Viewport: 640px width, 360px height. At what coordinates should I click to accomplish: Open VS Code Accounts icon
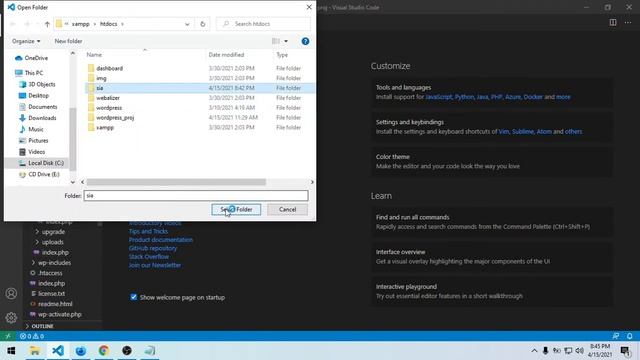click(11, 293)
